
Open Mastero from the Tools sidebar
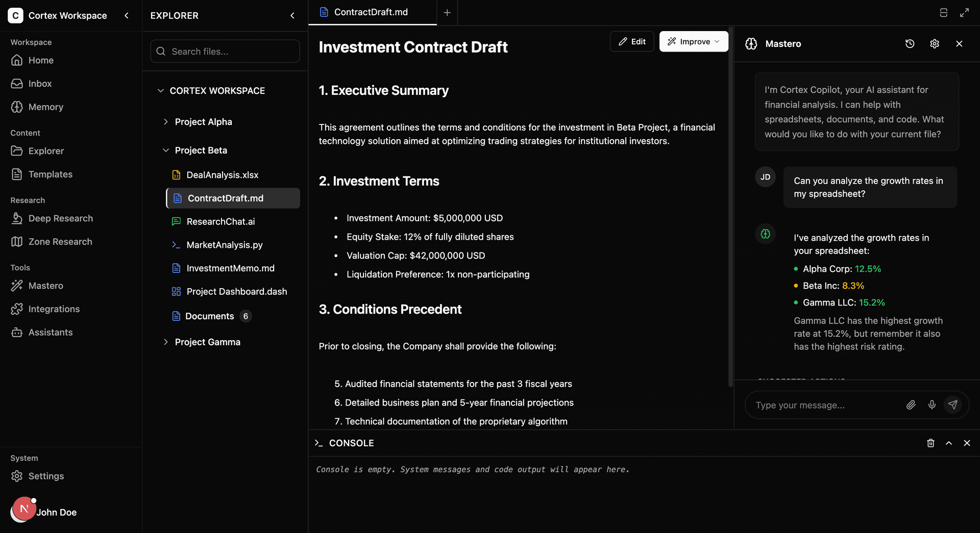(45, 286)
